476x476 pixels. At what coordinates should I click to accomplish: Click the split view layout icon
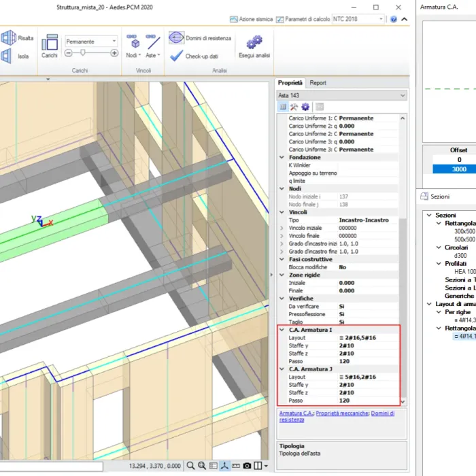click(x=258, y=465)
